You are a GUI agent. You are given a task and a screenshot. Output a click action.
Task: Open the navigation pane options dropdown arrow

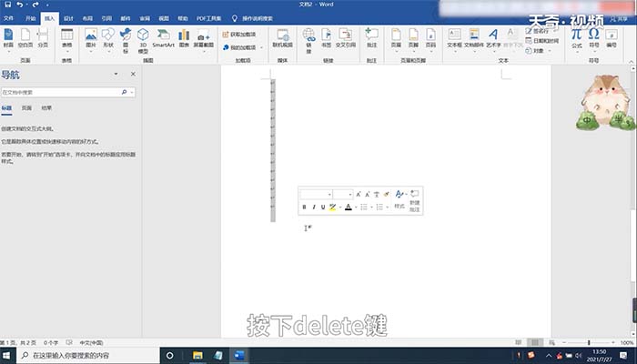click(x=116, y=74)
